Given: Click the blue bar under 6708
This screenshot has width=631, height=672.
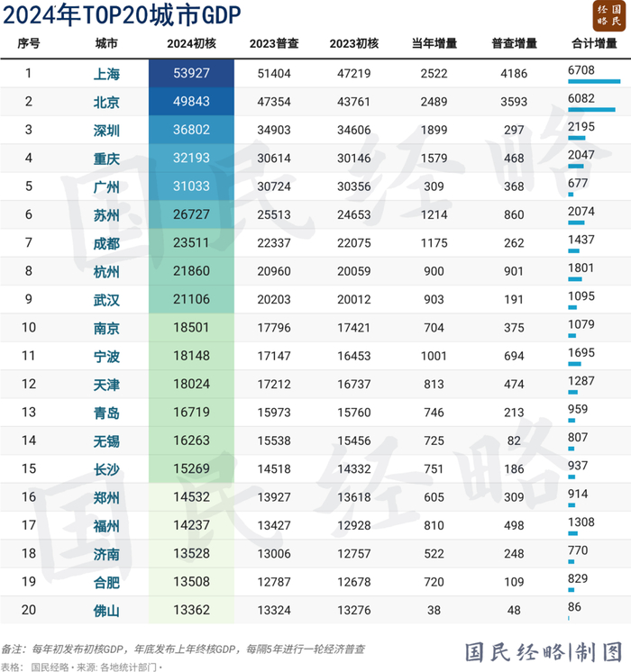Looking at the screenshot, I should point(594,81).
